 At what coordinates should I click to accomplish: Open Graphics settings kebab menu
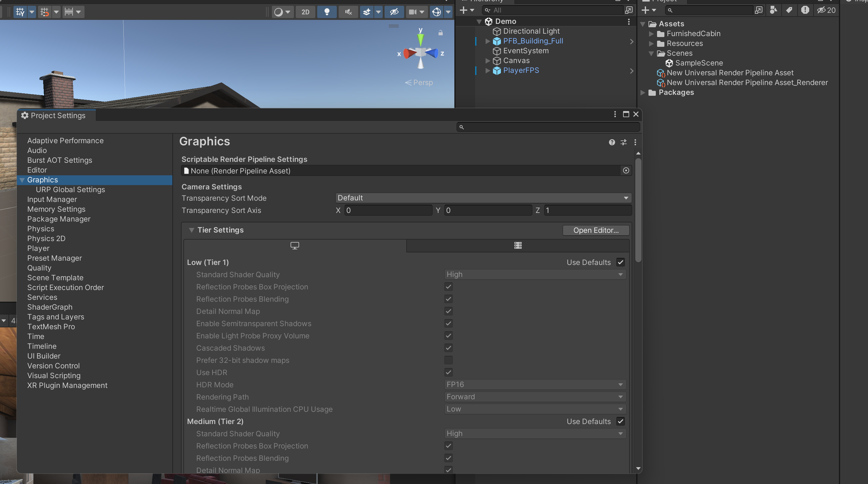click(635, 142)
